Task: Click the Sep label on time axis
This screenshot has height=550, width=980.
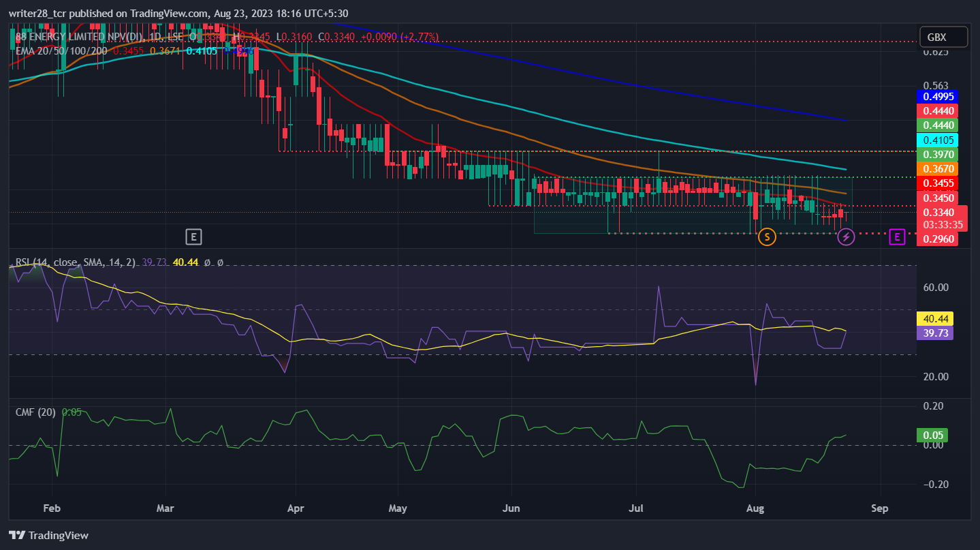Action: (880, 508)
